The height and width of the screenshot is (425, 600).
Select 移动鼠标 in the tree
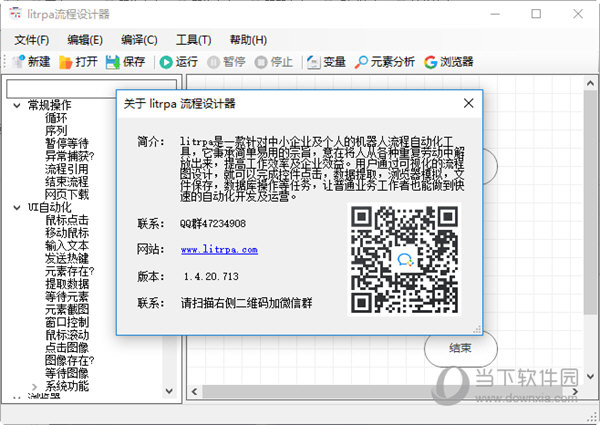click(67, 233)
